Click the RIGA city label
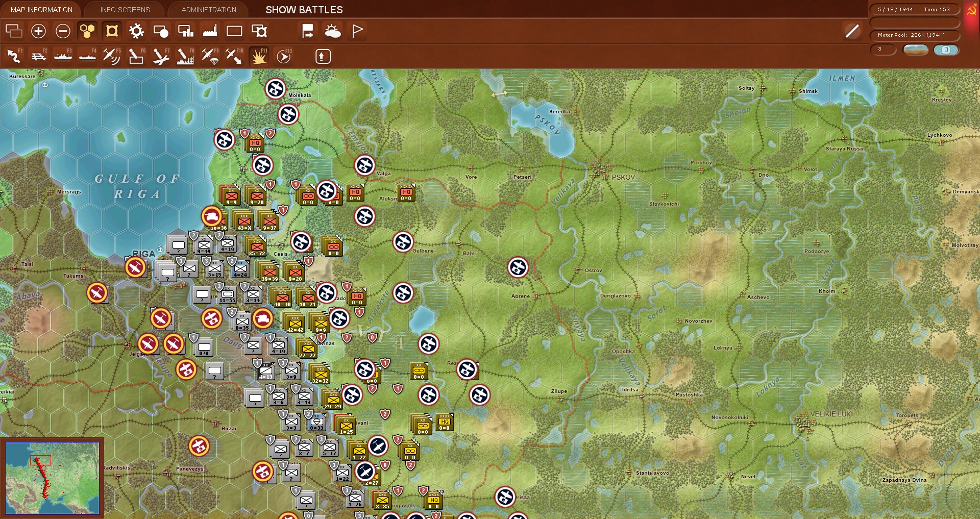This screenshot has height=519, width=980. coord(143,254)
